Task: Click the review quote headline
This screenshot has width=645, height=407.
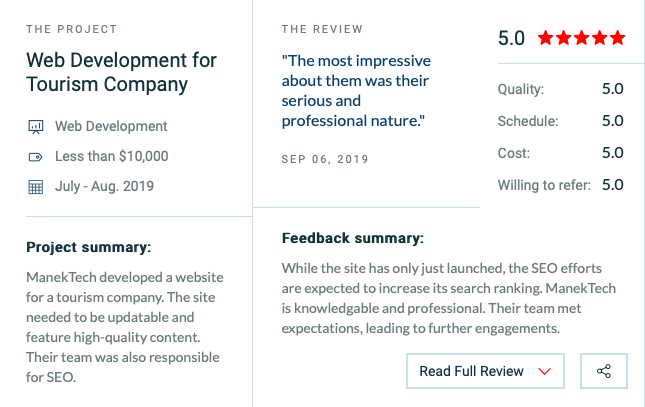Action: point(356,91)
